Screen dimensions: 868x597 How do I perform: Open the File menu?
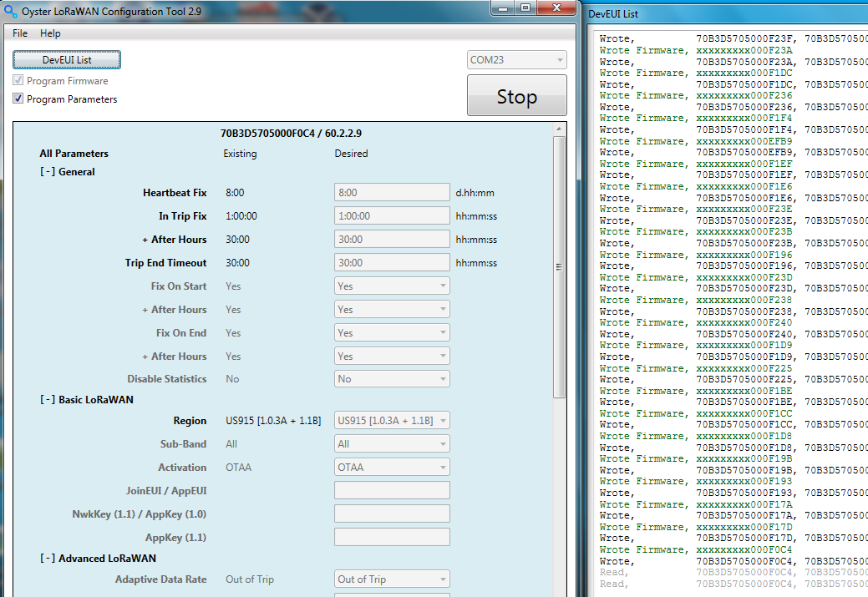coord(20,33)
